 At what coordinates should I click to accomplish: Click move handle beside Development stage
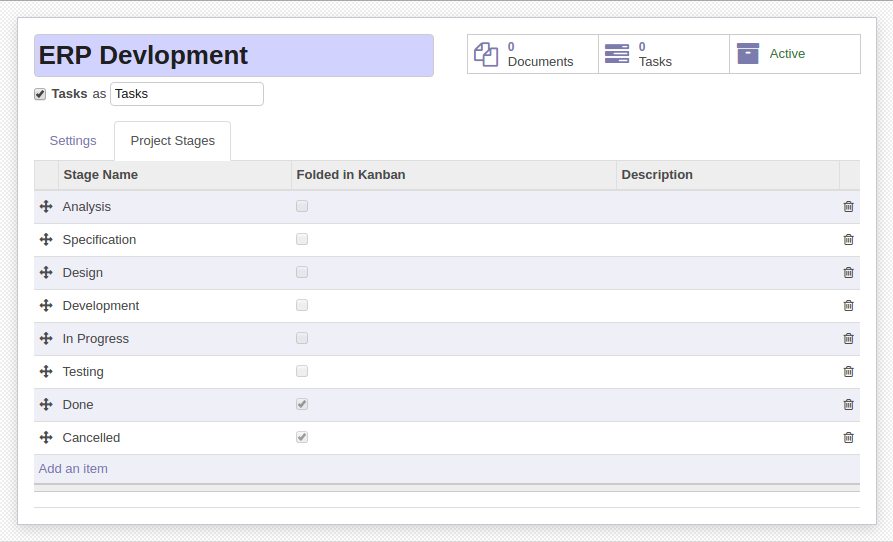46,306
